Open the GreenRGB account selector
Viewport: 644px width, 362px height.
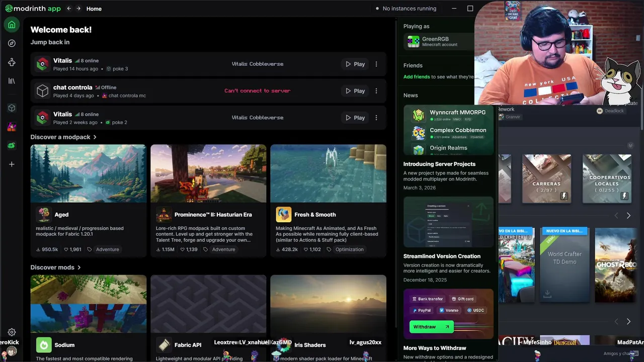(x=439, y=42)
